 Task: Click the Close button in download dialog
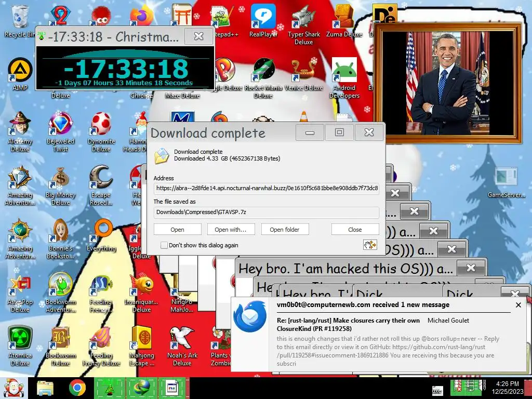point(355,229)
